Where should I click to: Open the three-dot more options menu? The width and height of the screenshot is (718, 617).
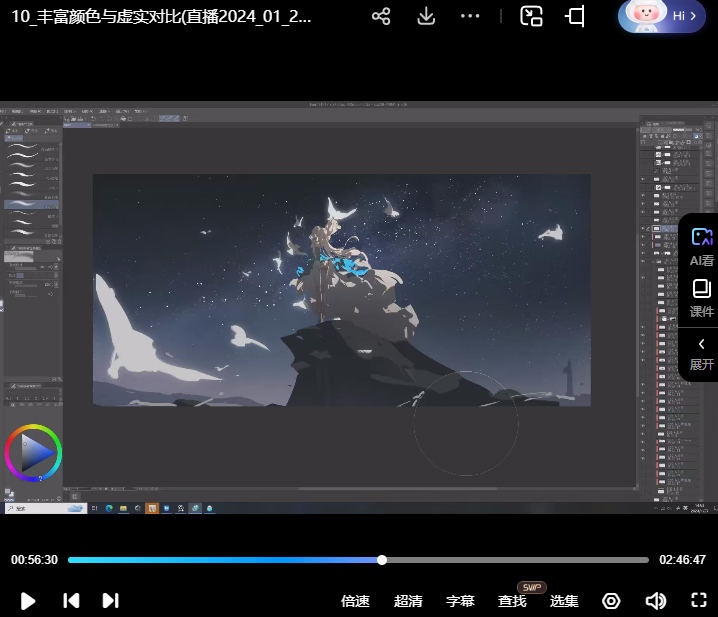point(470,16)
